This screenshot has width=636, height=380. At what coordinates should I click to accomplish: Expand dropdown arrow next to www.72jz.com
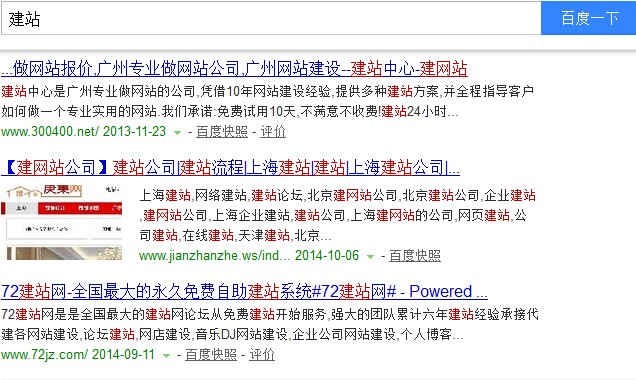[x=166, y=355]
